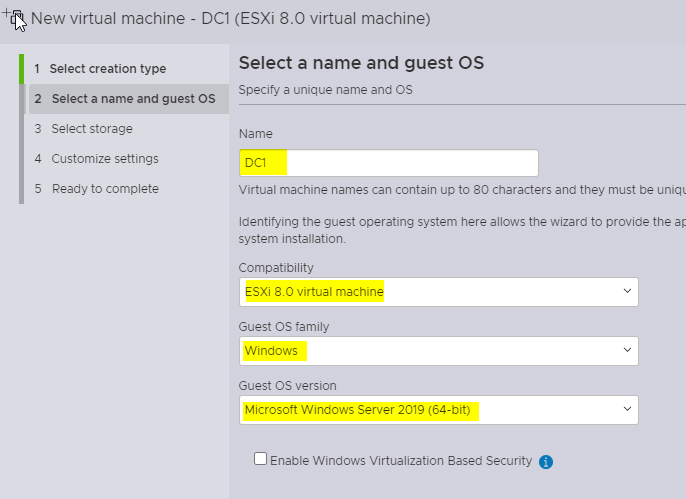
Task: Open the Guest OS version dropdown
Action: [438, 410]
